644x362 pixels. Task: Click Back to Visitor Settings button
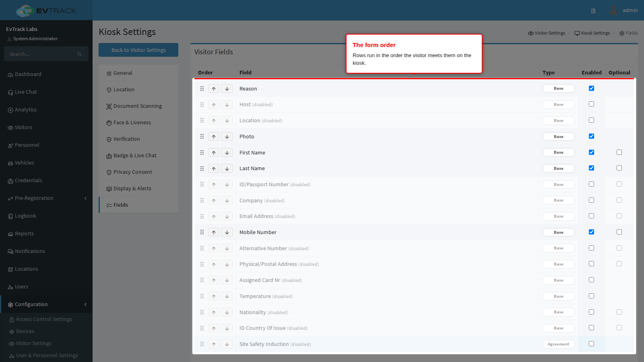click(x=138, y=50)
